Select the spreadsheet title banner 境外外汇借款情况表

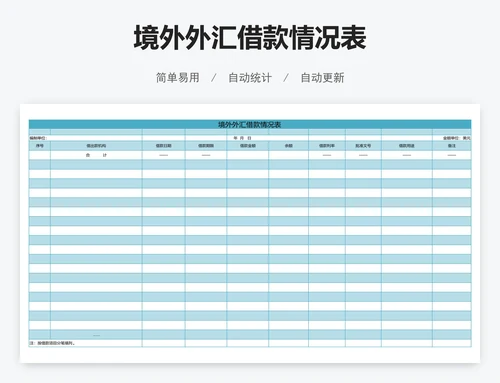[250, 125]
